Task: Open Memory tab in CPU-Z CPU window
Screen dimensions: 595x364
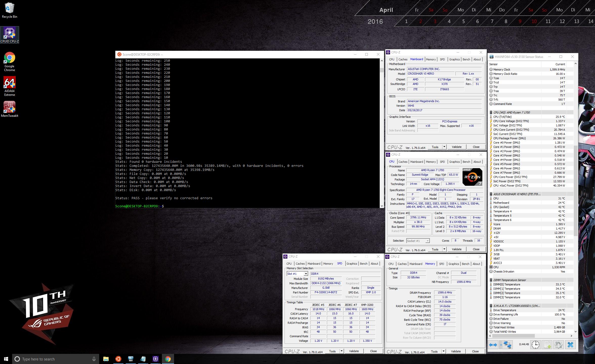Action: click(431, 162)
